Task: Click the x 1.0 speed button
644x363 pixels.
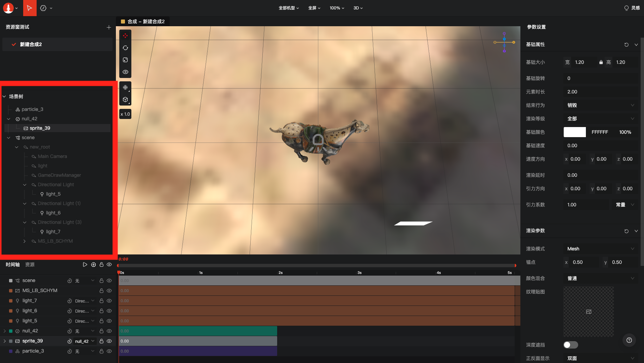Action: point(125,114)
